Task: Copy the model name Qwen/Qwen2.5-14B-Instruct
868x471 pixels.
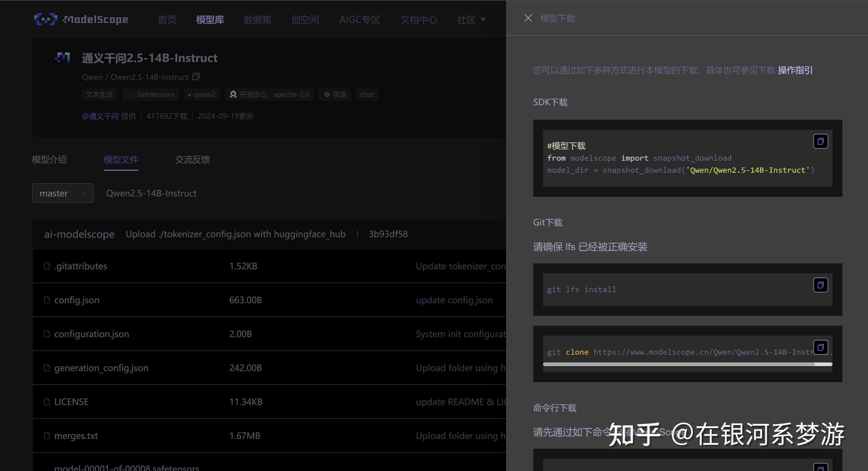Action: pyautogui.click(x=196, y=77)
